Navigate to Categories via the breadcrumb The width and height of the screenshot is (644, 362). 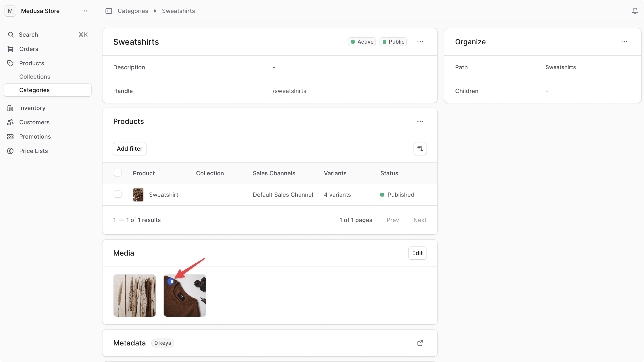pyautogui.click(x=133, y=11)
